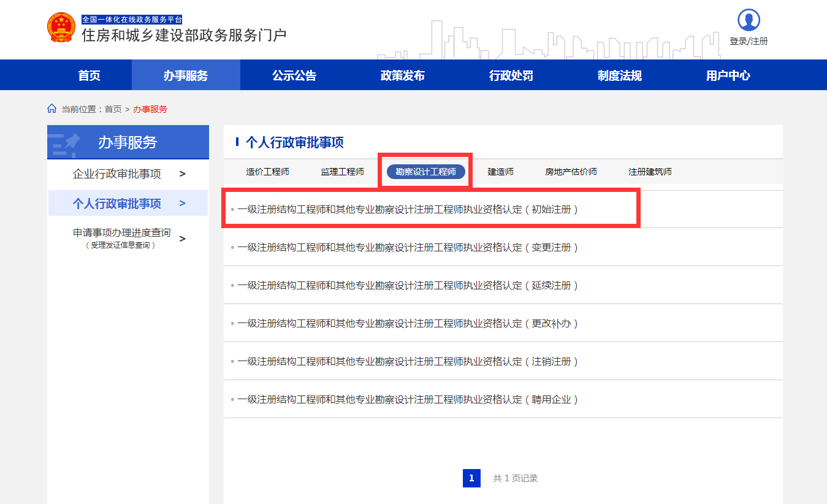The width and height of the screenshot is (827, 504).
Task: Open 公示公告 navigation item
Action: (294, 75)
